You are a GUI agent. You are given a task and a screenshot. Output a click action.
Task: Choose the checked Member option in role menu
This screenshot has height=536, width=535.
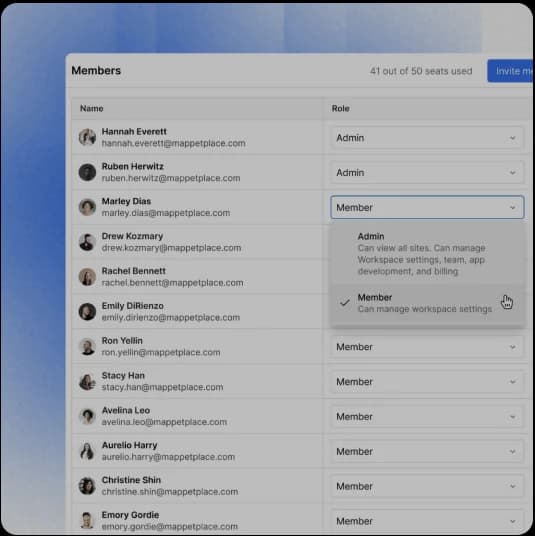pyautogui.click(x=427, y=303)
